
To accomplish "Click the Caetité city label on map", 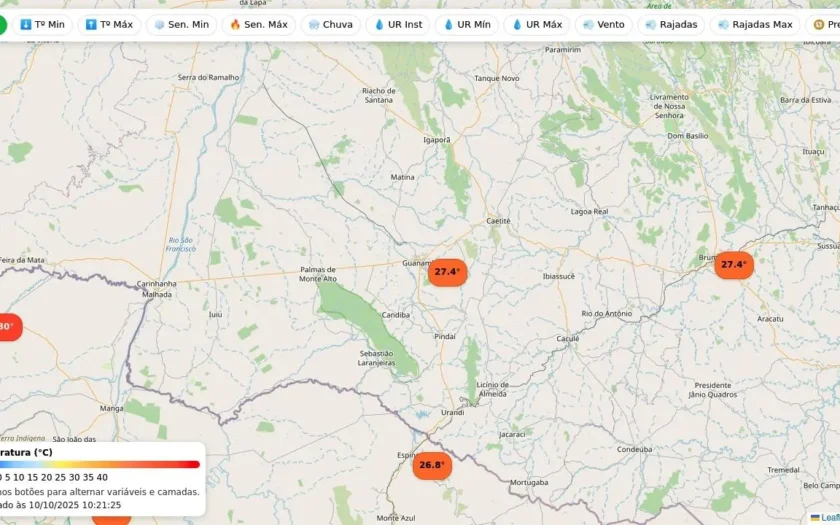I will click(x=498, y=221).
